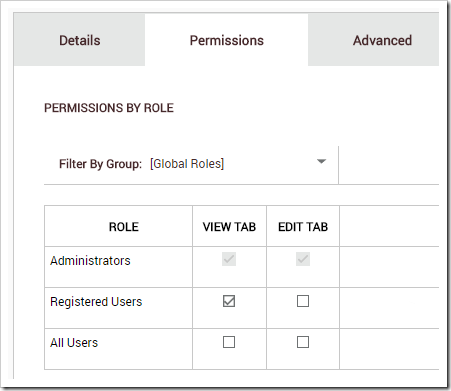Enable View Tab for All Users
The height and width of the screenshot is (391, 451).
(x=229, y=342)
